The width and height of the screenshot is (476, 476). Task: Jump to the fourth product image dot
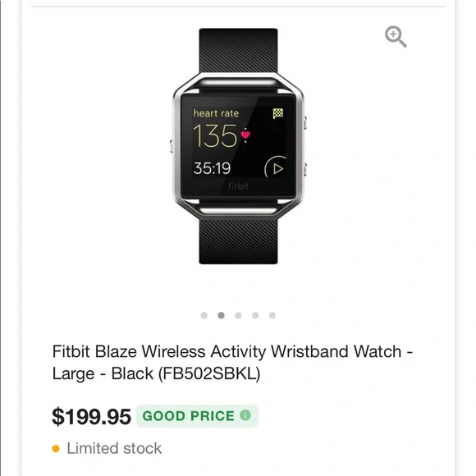click(x=255, y=315)
